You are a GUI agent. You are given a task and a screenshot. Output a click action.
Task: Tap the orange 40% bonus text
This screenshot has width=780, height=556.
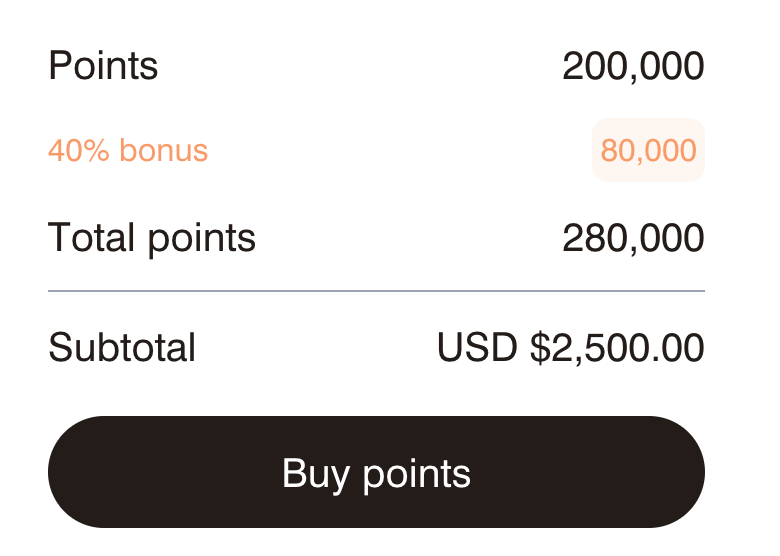click(128, 150)
